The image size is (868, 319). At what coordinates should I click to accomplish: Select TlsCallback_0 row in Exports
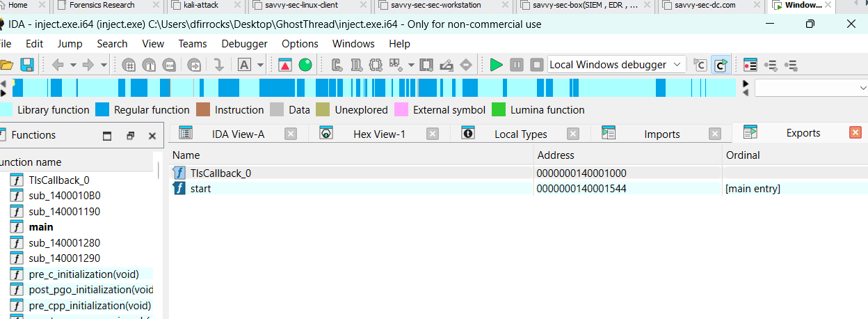pyautogui.click(x=220, y=173)
